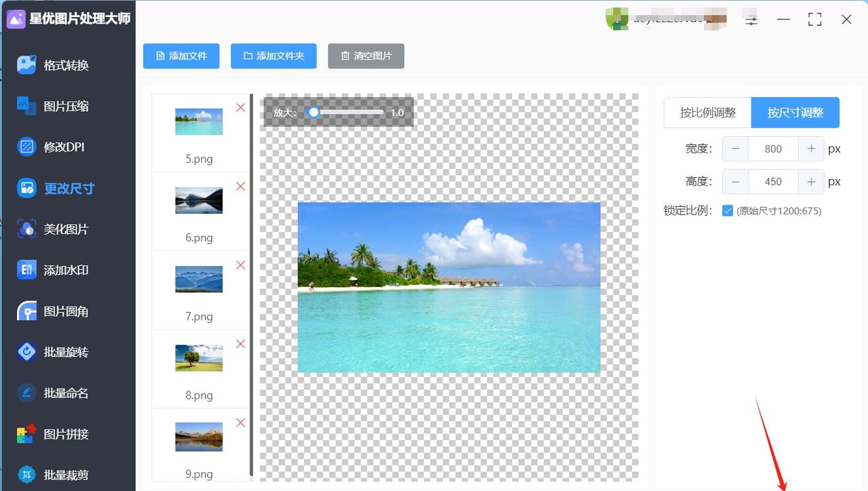Click the 宽度 width field showing 800
The image size is (868, 491).
tap(773, 149)
